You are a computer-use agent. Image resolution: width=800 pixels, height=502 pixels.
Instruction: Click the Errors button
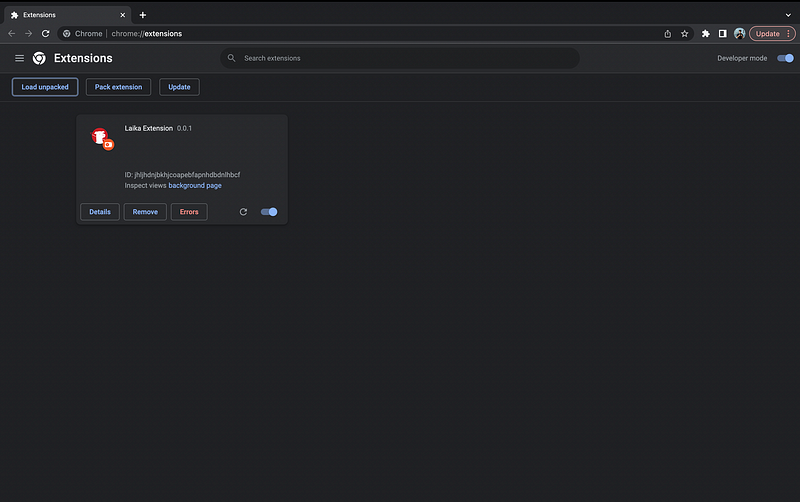click(x=189, y=212)
